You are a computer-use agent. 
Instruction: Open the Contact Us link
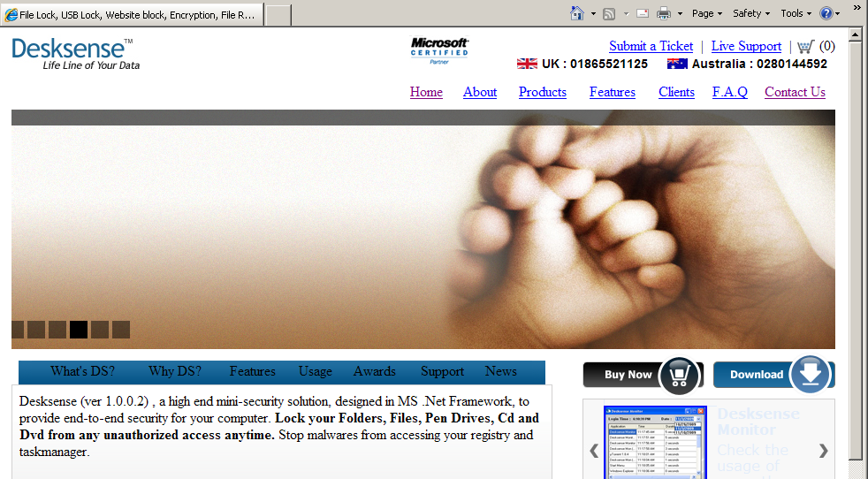(795, 92)
